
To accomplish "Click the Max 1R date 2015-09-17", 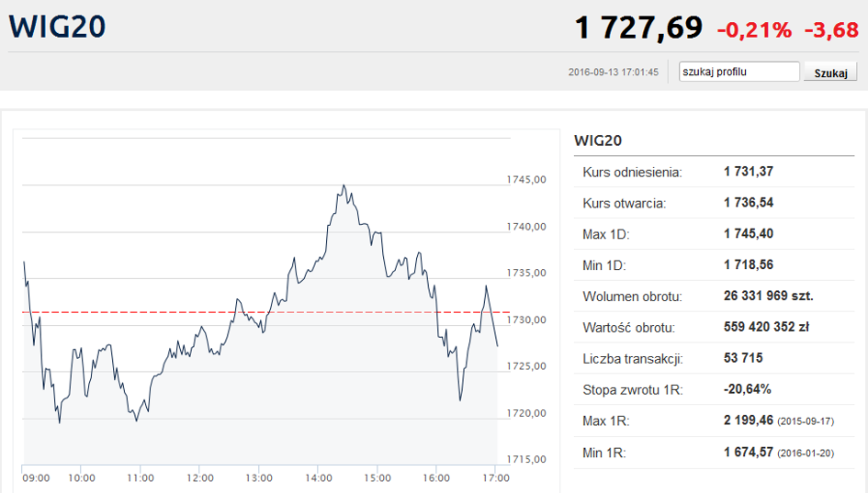I will (806, 421).
